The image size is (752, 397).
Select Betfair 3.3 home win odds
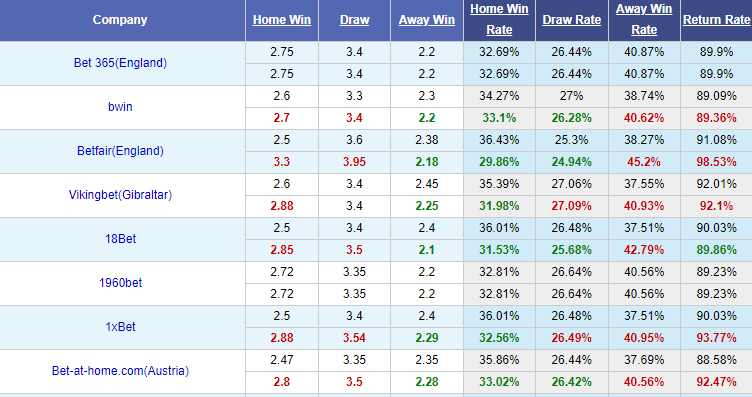(x=282, y=162)
